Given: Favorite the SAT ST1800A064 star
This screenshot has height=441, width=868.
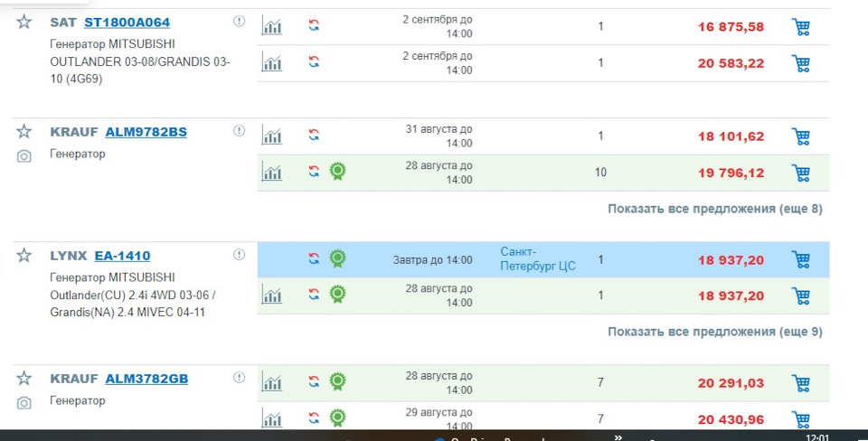Looking at the screenshot, I should 24,22.
